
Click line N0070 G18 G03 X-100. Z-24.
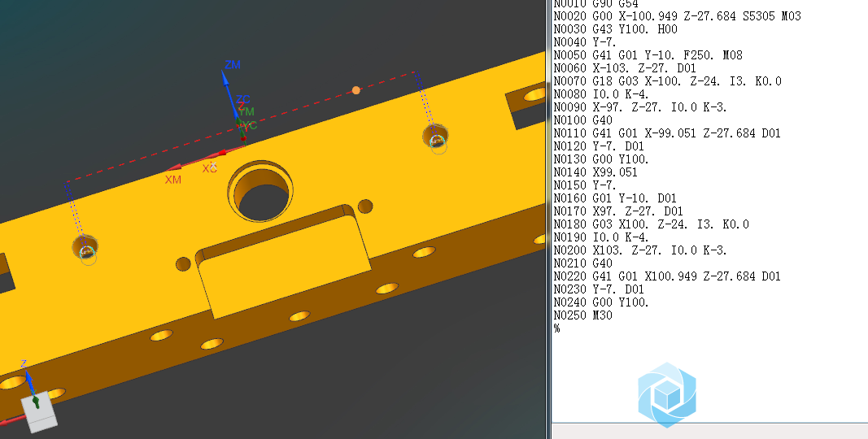[x=668, y=81]
